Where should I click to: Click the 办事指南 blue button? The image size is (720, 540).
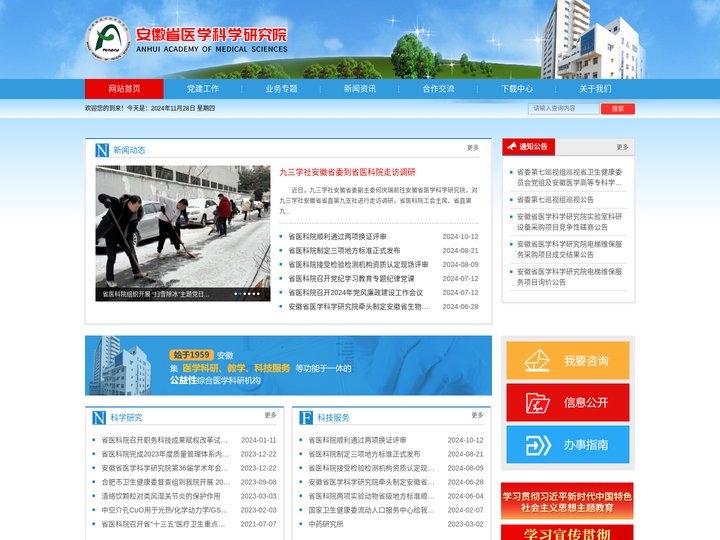[568, 444]
